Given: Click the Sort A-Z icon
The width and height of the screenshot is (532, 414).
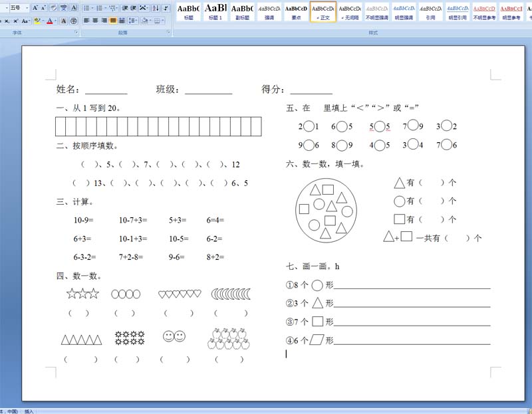Looking at the screenshot, I should (156, 8).
